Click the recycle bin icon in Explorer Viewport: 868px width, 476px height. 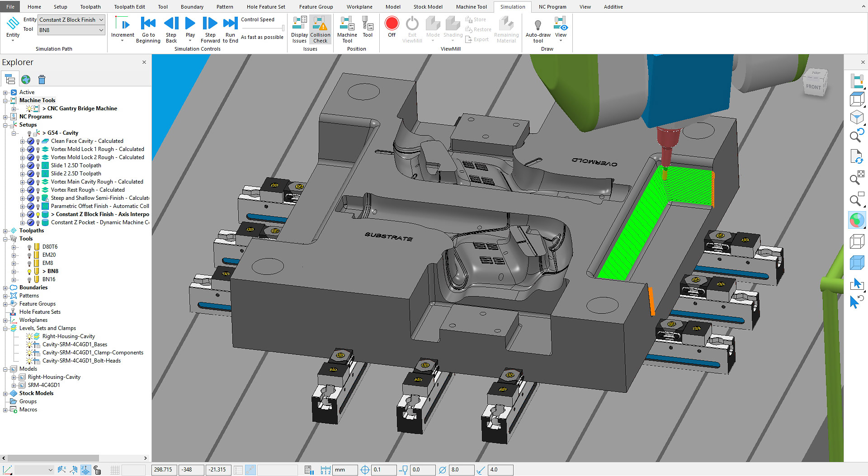click(42, 80)
